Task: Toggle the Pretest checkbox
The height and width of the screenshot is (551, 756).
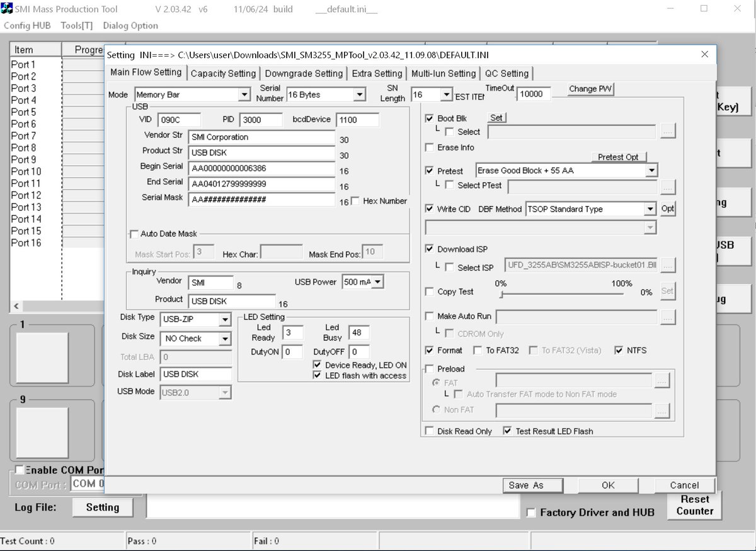Action: pos(430,171)
